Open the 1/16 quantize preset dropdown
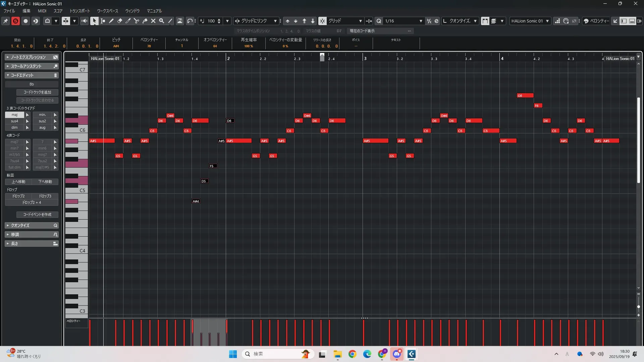Viewport: 644px width, 362px height. [x=421, y=21]
